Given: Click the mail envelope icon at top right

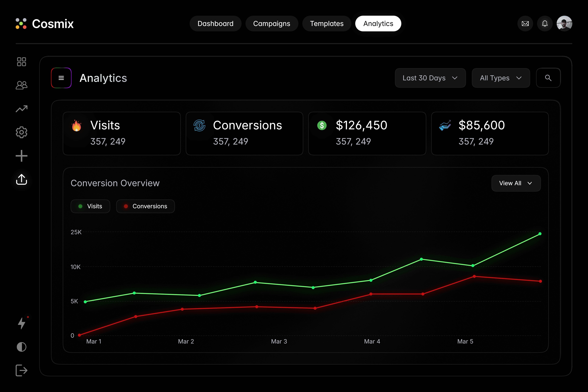Looking at the screenshot, I should [525, 23].
